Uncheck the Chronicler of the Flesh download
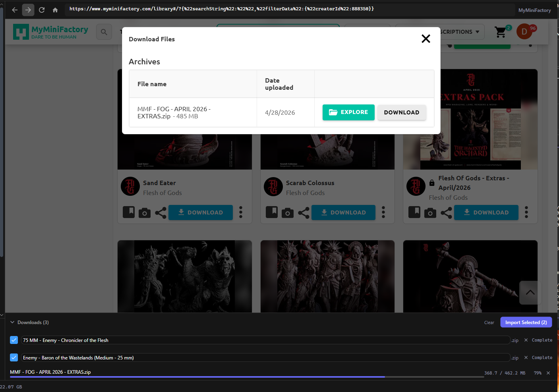Image resolution: width=559 pixels, height=392 pixels. 14,340
